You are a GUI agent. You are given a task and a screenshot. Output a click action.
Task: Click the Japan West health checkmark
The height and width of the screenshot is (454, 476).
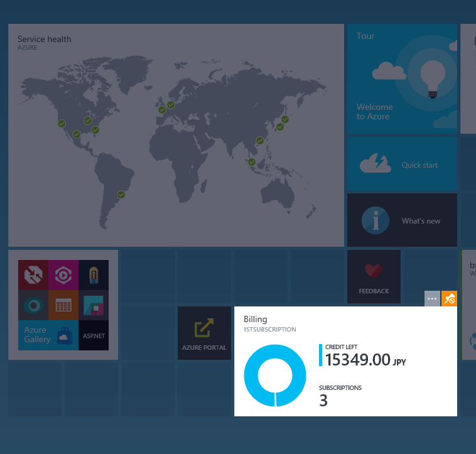280,127
